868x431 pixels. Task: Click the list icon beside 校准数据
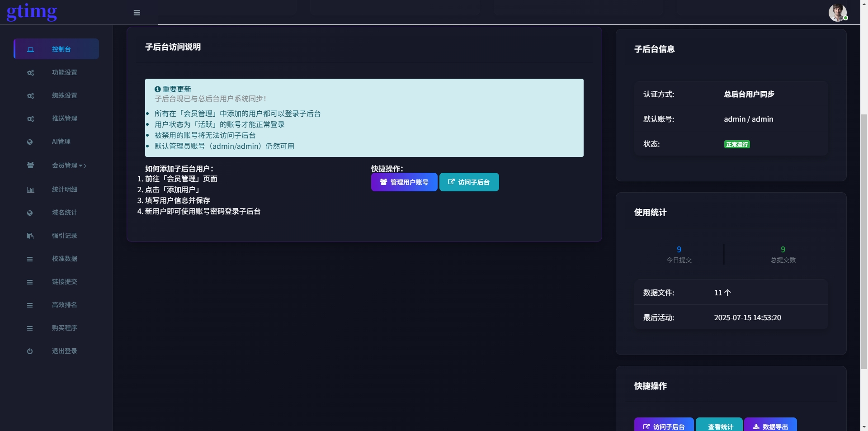click(30, 259)
